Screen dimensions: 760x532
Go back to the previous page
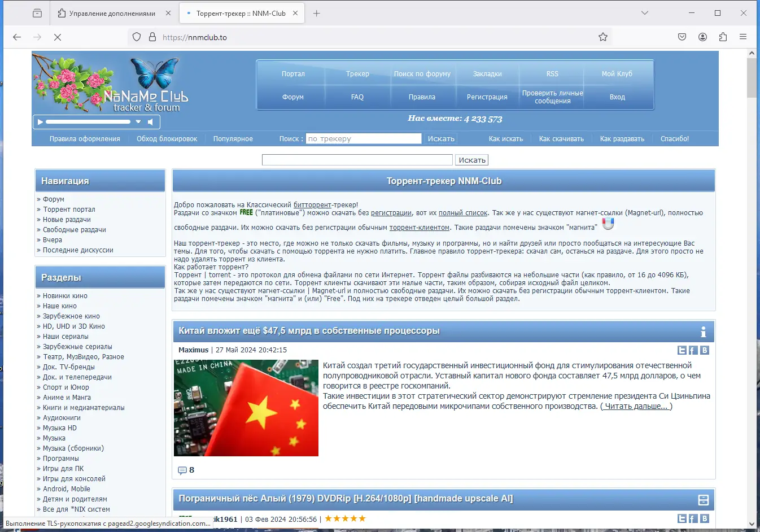coord(17,37)
